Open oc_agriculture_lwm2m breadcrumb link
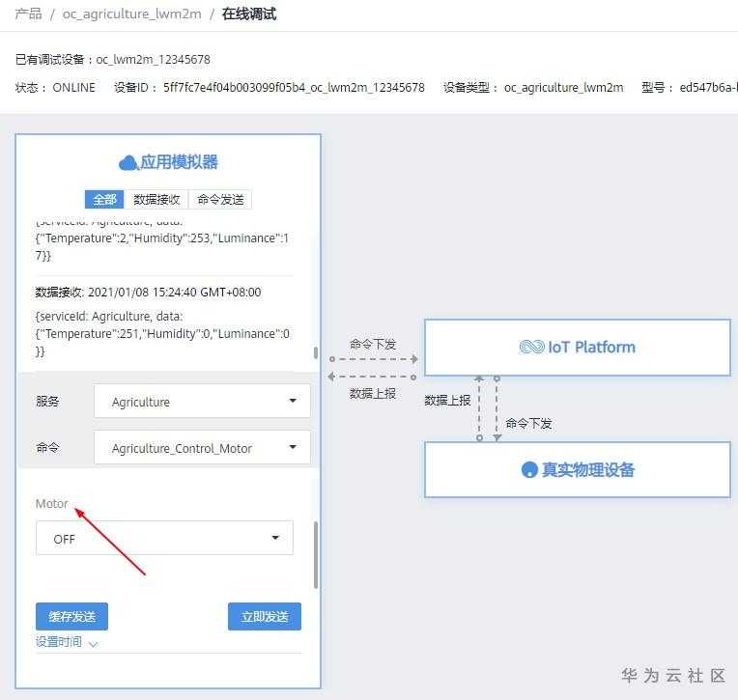The image size is (738, 700). point(131,14)
